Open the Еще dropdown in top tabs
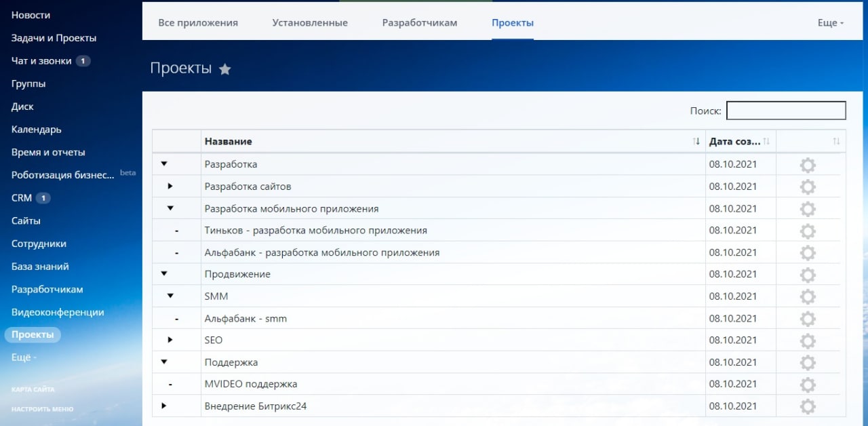 (x=830, y=23)
